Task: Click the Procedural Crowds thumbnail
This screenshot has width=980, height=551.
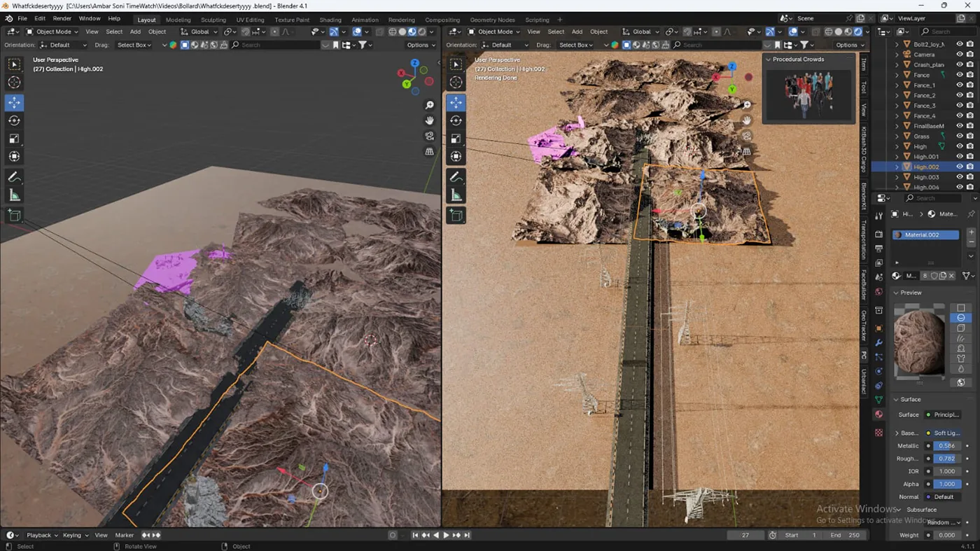Action: tap(808, 95)
